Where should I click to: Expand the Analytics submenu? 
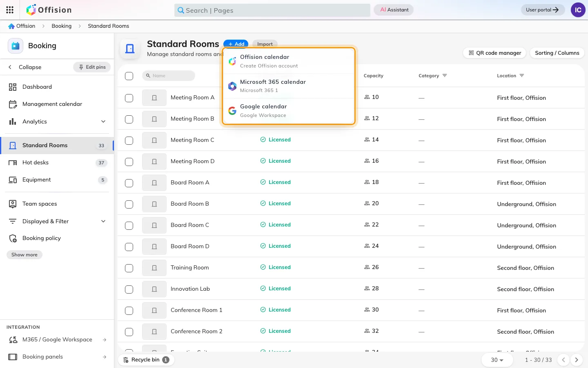[103, 121]
